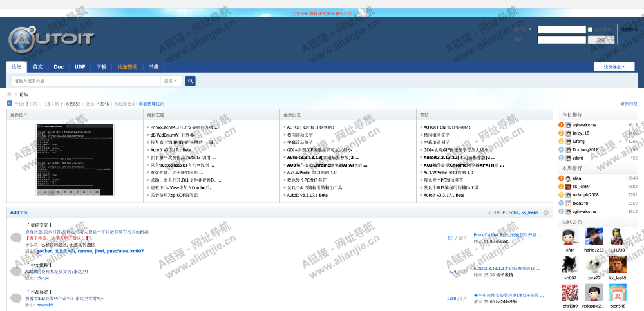Open kn007's avatar in active members

(570, 264)
